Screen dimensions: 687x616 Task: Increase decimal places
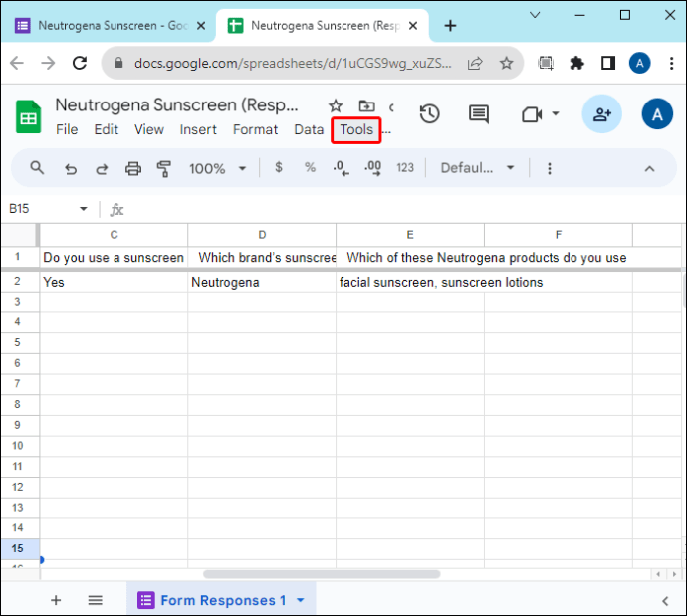coord(372,168)
